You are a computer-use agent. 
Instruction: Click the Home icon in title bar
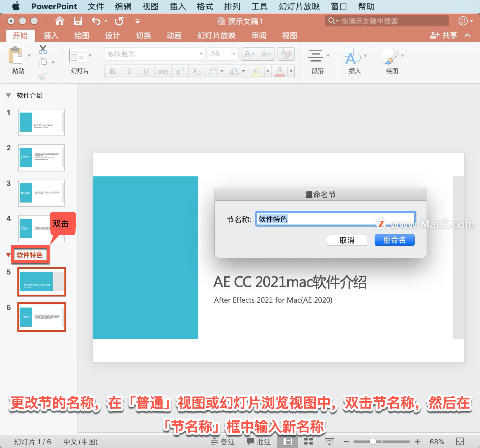(59, 21)
